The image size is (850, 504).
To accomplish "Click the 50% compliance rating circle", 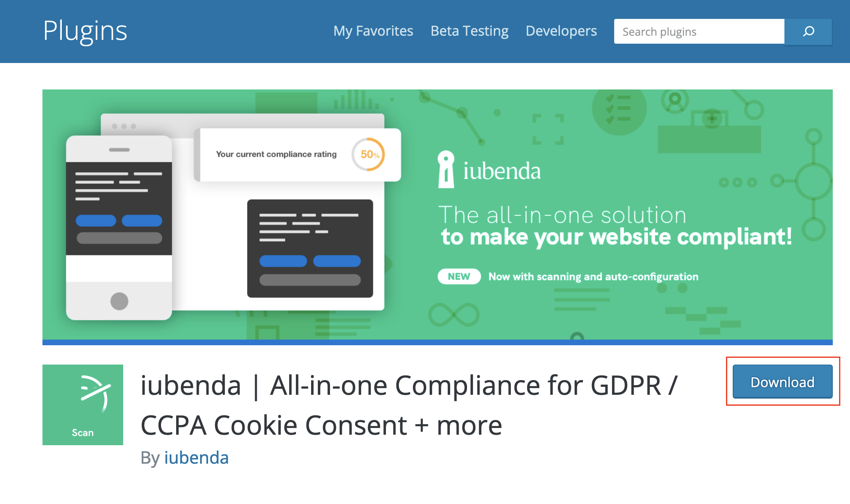I will [368, 155].
